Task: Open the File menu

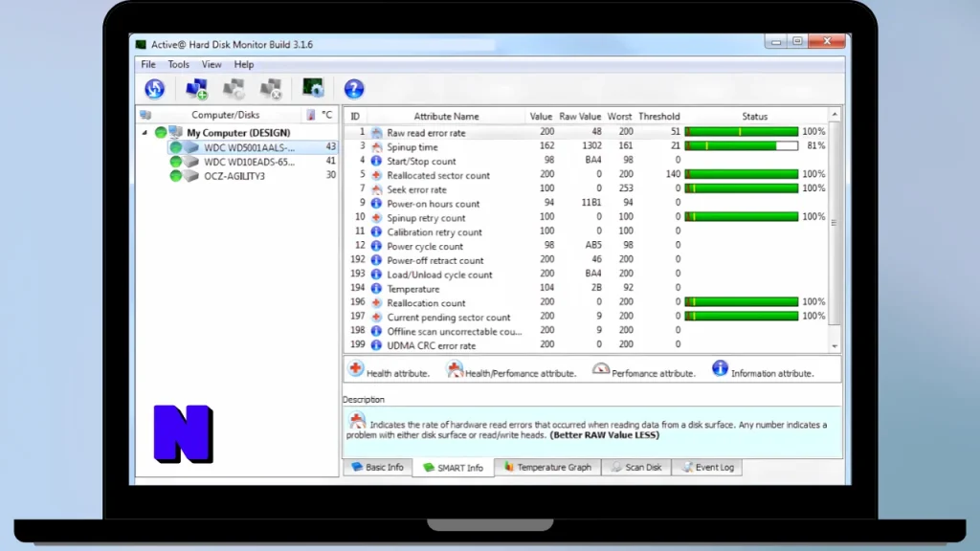Action: click(148, 64)
